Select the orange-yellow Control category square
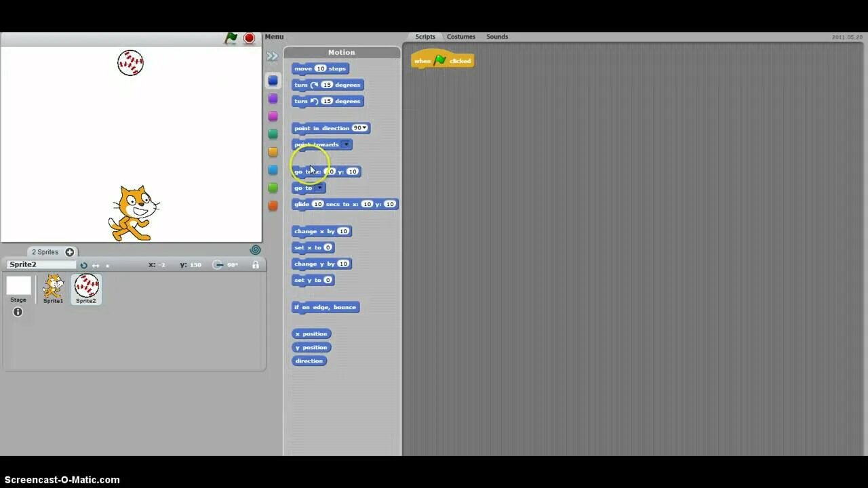 click(273, 152)
